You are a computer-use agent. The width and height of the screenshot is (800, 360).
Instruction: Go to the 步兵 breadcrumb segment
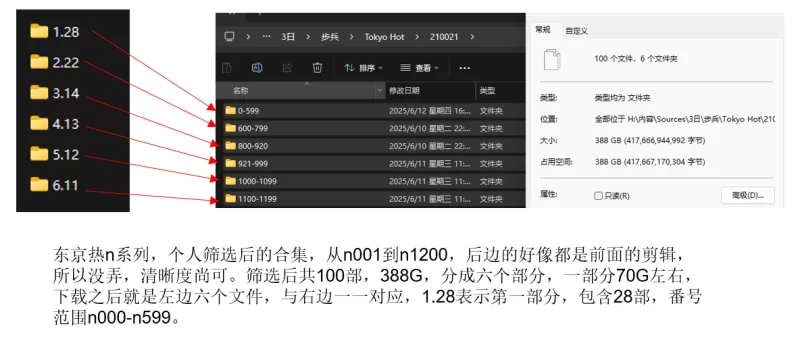coord(330,37)
